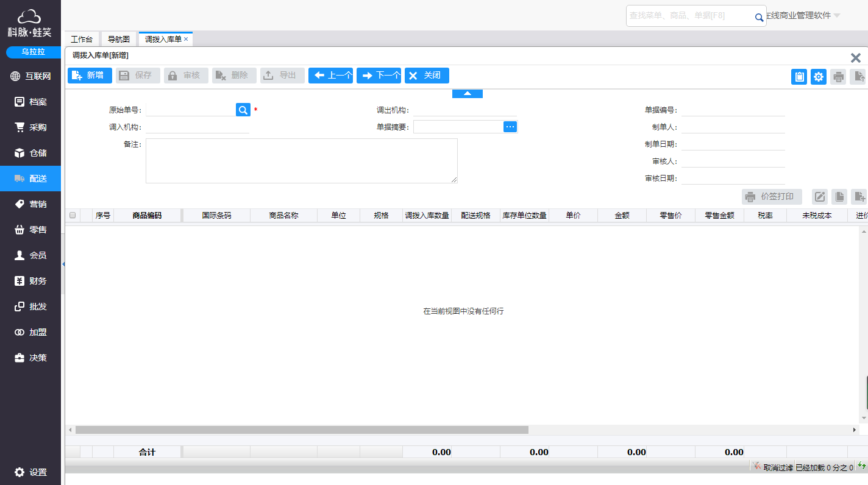Click the 未税成本 column header
The height and width of the screenshot is (485, 868).
point(817,215)
